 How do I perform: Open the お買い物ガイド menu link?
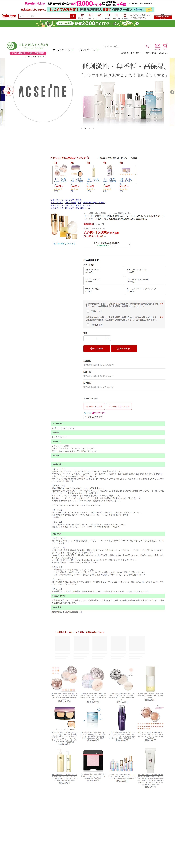[137, 53]
